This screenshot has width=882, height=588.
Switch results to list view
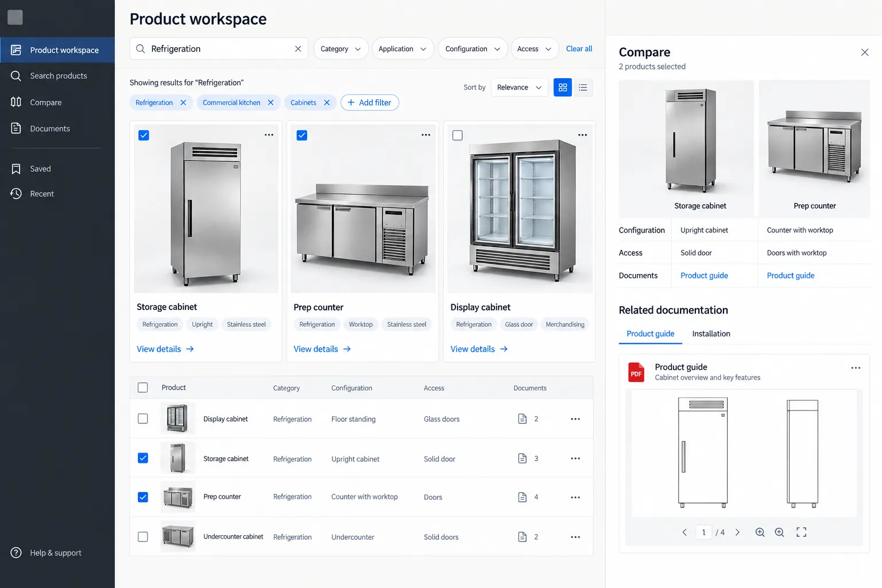(583, 87)
